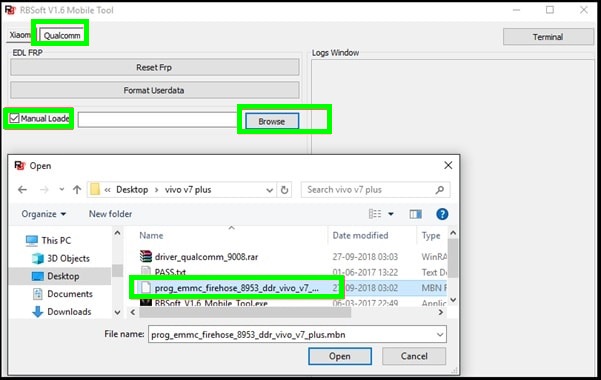Expand the File name dropdown arrow
Viewport: 601px width, 380px height.
coord(440,335)
